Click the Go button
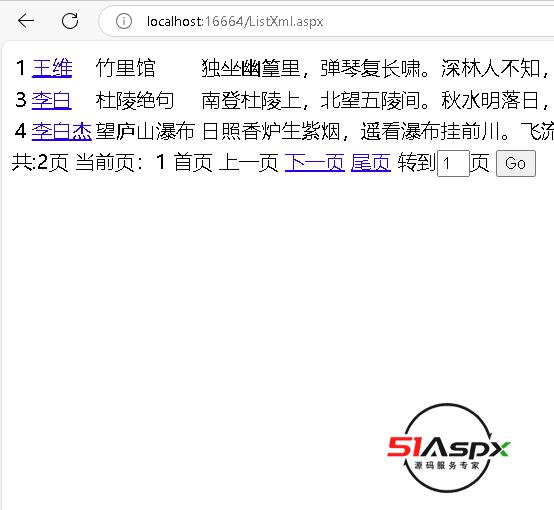The height and width of the screenshot is (510, 554). [x=516, y=163]
